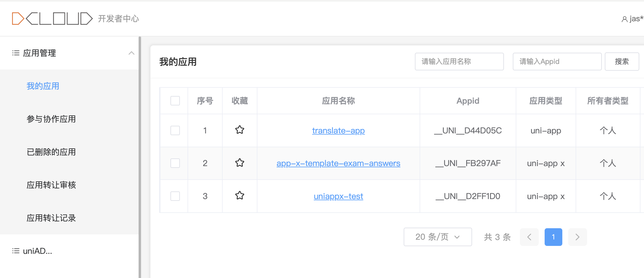Click the Appid __UNI__FB297AF cell

[468, 163]
